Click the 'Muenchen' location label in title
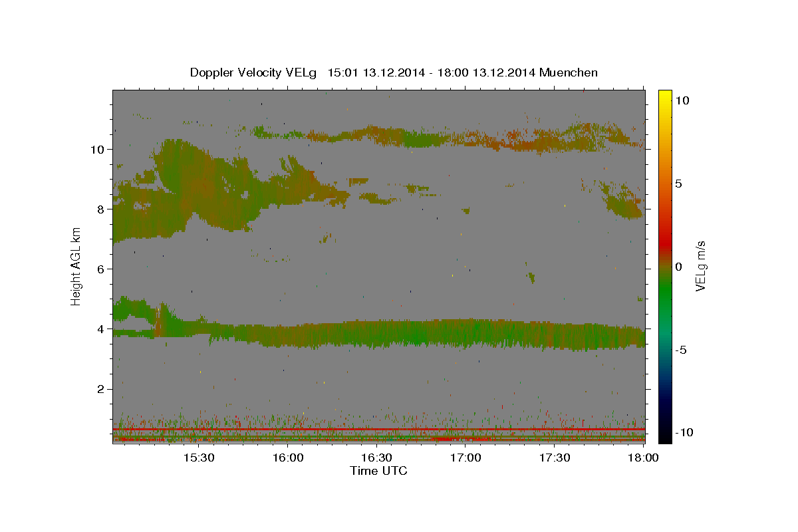Image resolution: width=798 pixels, height=532 pixels. point(569,72)
